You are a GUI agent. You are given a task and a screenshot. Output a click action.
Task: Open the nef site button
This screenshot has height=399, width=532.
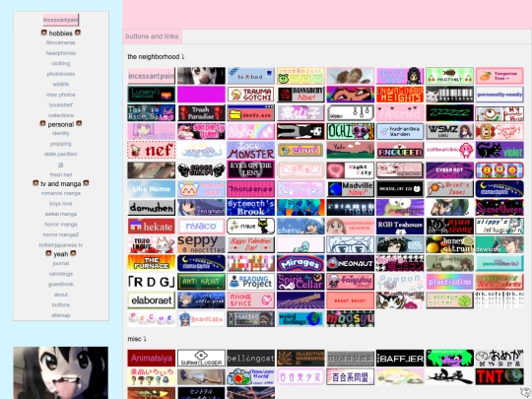click(x=152, y=150)
